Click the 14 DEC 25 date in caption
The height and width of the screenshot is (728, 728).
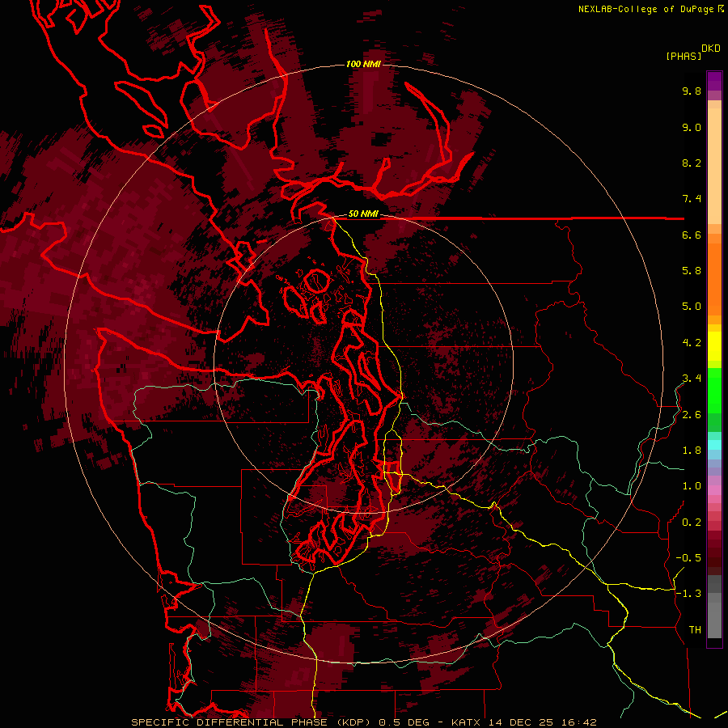pos(522,722)
